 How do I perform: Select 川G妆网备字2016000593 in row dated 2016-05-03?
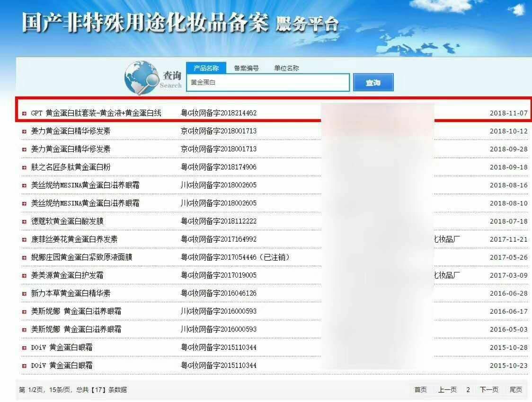[x=219, y=330]
